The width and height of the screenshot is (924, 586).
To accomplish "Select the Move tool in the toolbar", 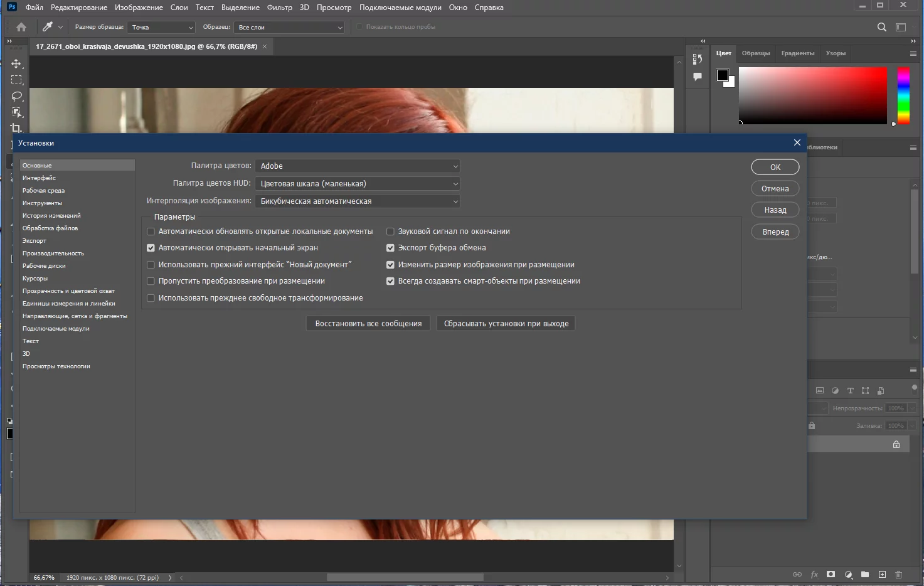I will coord(16,63).
